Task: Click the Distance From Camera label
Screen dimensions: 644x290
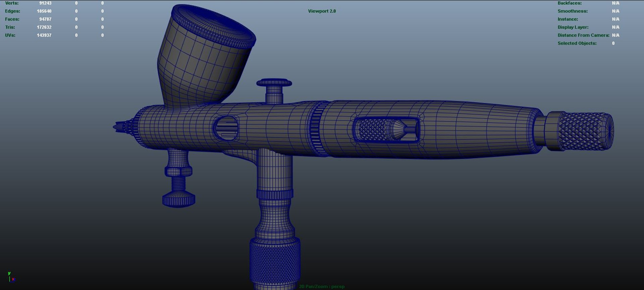Action: [583, 35]
